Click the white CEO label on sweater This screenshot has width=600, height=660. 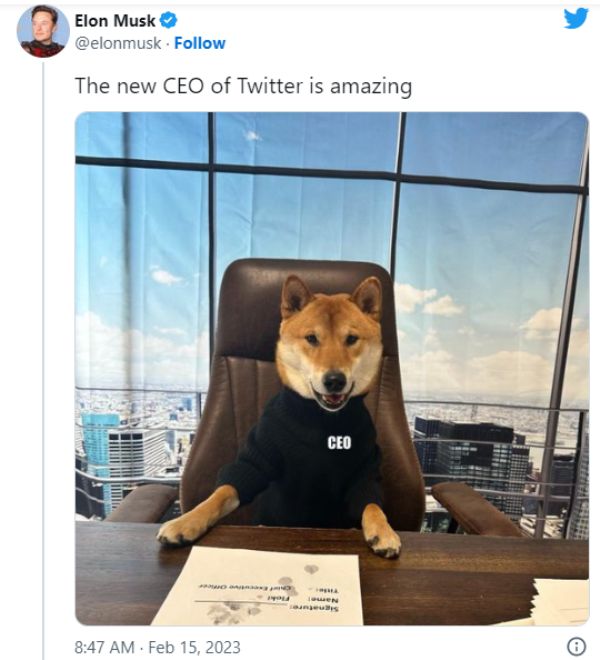point(339,443)
